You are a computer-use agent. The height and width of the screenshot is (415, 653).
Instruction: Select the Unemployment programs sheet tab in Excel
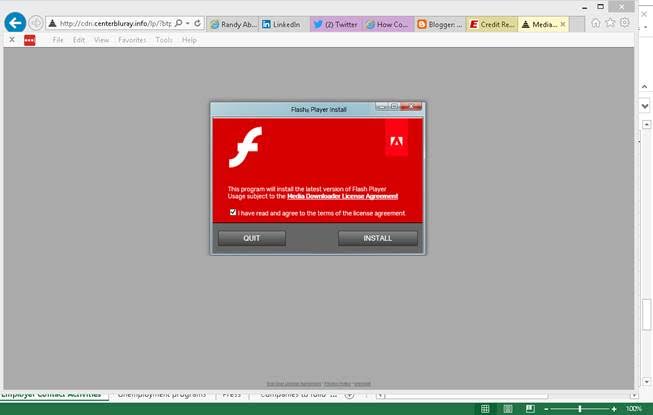pos(162,394)
